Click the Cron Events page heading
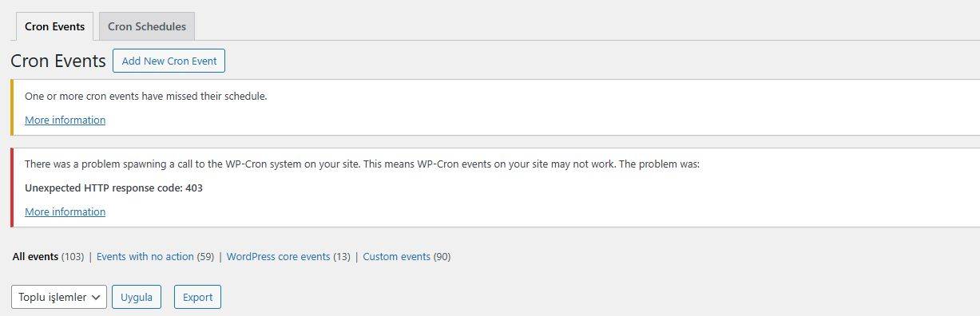The width and height of the screenshot is (980, 316). tap(58, 61)
